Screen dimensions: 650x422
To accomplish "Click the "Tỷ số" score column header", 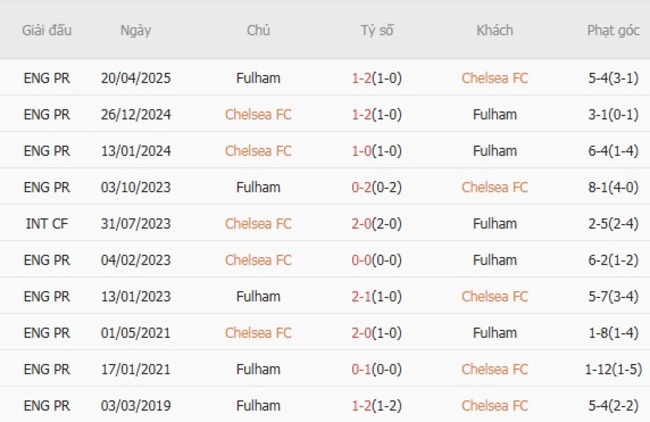I will click(x=377, y=30).
